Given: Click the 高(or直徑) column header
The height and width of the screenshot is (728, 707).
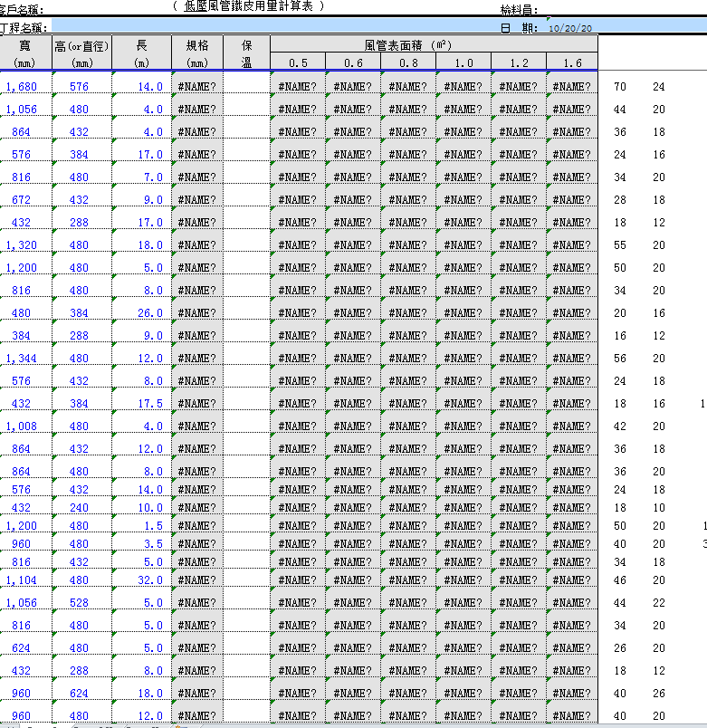Looking at the screenshot, I should click(81, 53).
